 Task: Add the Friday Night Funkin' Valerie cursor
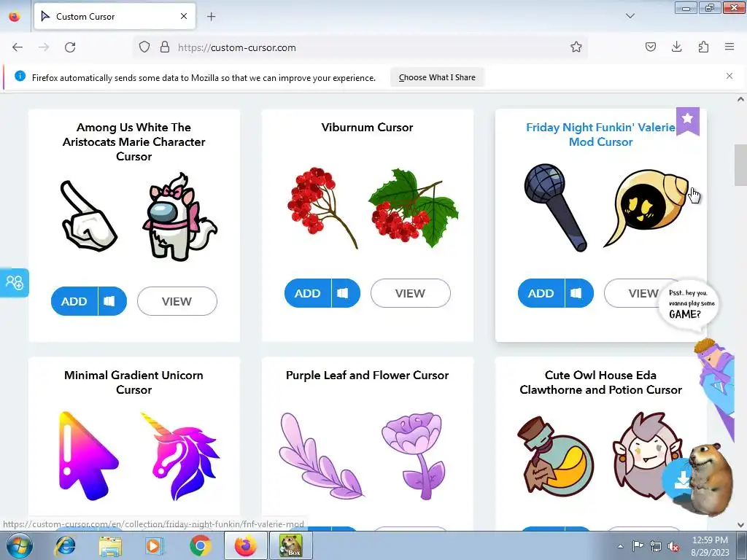[x=541, y=293]
